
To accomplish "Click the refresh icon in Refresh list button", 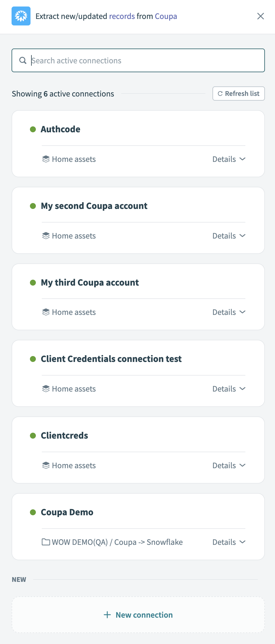I will [x=220, y=93].
